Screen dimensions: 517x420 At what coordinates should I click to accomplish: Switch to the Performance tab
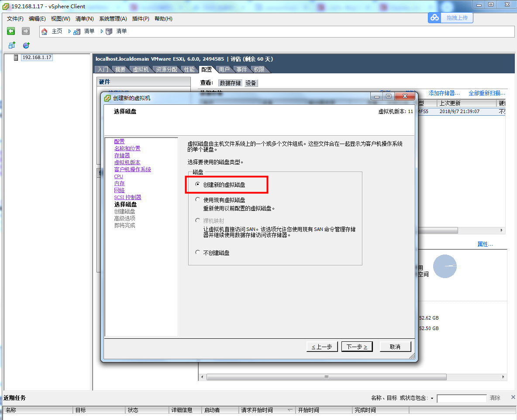(x=189, y=69)
